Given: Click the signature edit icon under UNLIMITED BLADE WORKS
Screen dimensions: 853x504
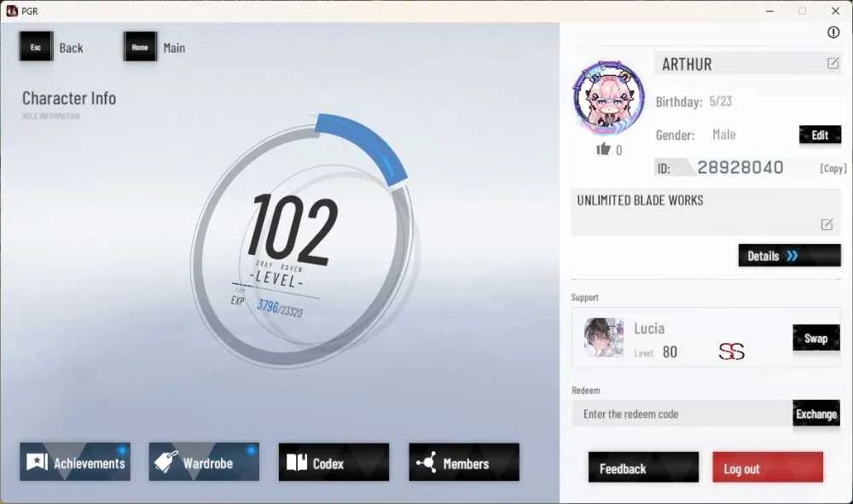Looking at the screenshot, I should pos(827,224).
